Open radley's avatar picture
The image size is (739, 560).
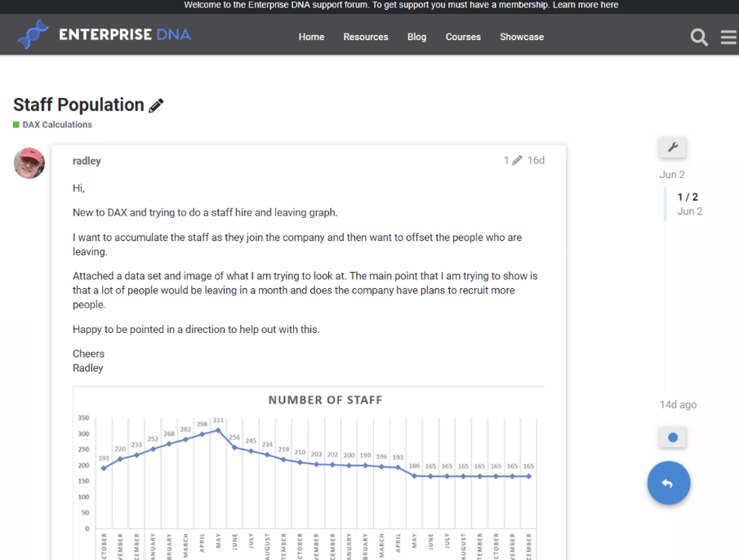click(x=29, y=163)
